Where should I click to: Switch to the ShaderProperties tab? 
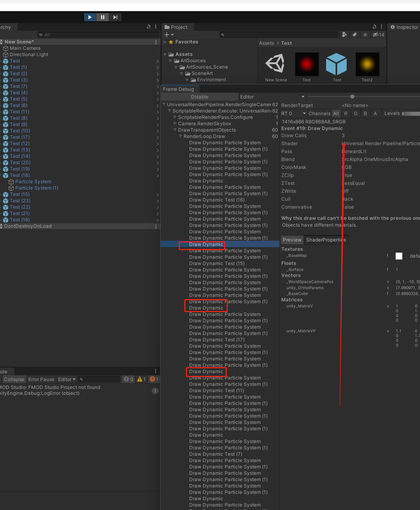point(326,240)
